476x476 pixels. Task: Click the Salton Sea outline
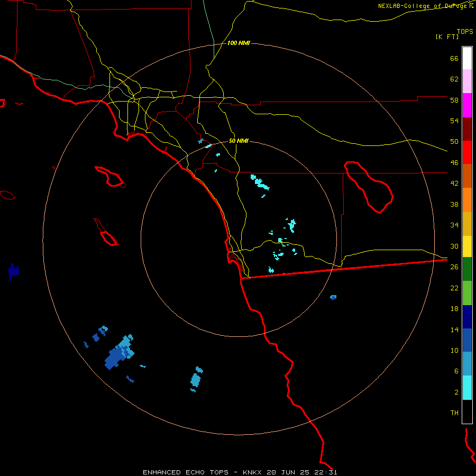(x=369, y=187)
